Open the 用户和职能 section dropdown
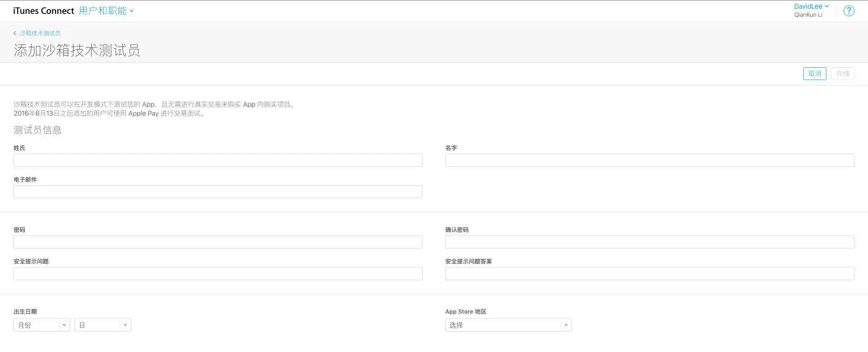Screen dimensions: 868x352 tap(106, 11)
